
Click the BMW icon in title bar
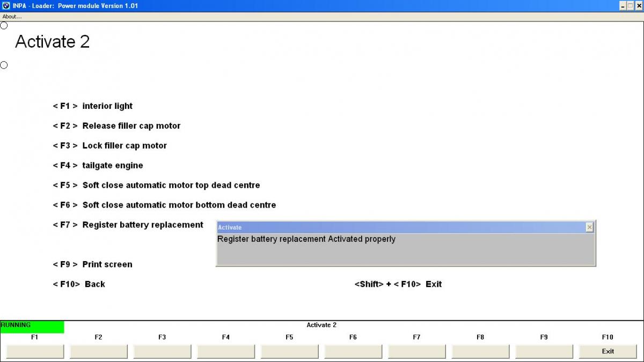tap(6, 5)
